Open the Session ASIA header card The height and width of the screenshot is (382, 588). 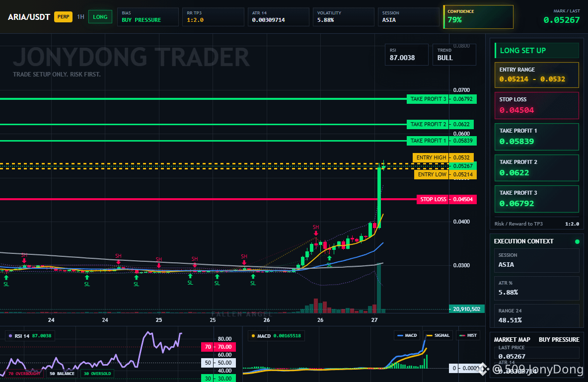click(x=408, y=17)
